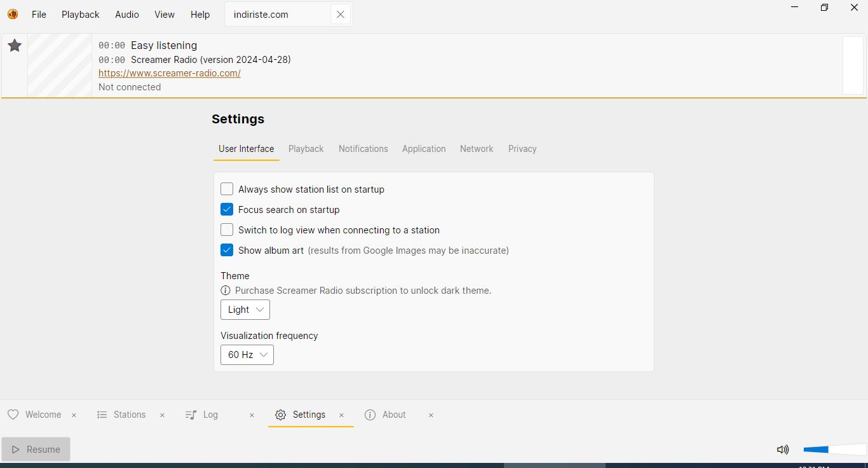868x468 pixels.
Task: Switch to the About bottom tab
Action: coord(394,415)
